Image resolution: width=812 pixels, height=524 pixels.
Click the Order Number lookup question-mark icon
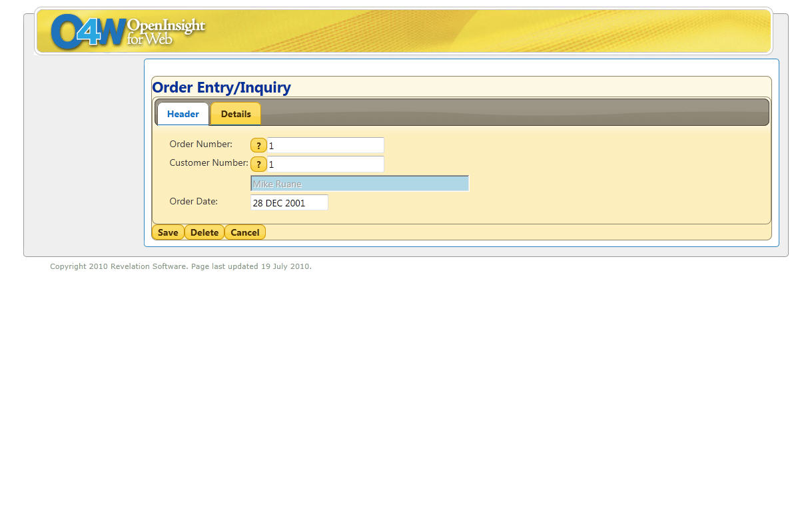(x=258, y=146)
